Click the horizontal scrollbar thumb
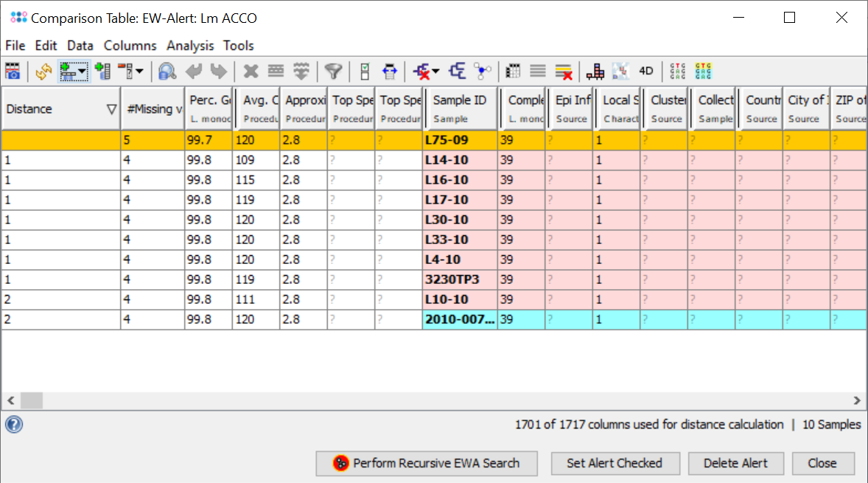This screenshot has height=483, width=868. point(32,400)
